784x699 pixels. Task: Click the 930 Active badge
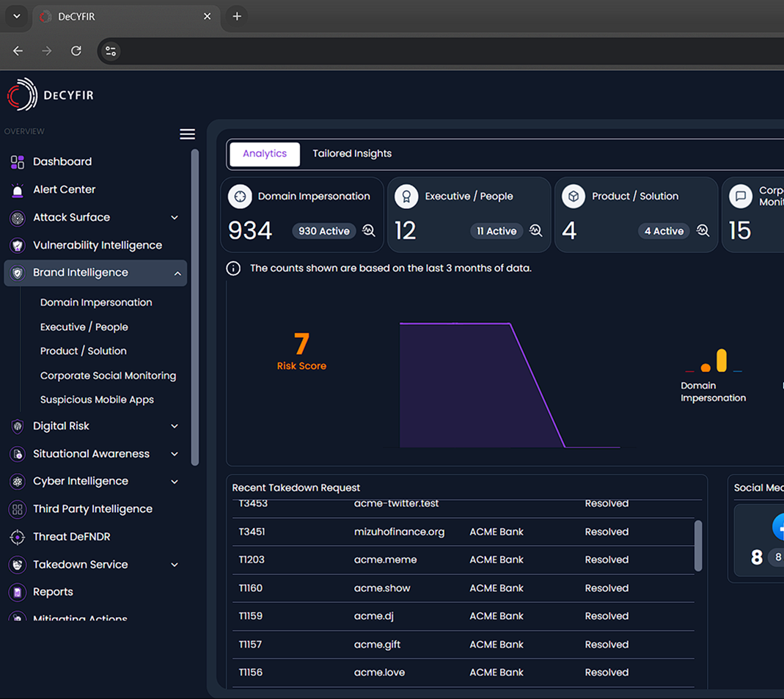pyautogui.click(x=323, y=231)
